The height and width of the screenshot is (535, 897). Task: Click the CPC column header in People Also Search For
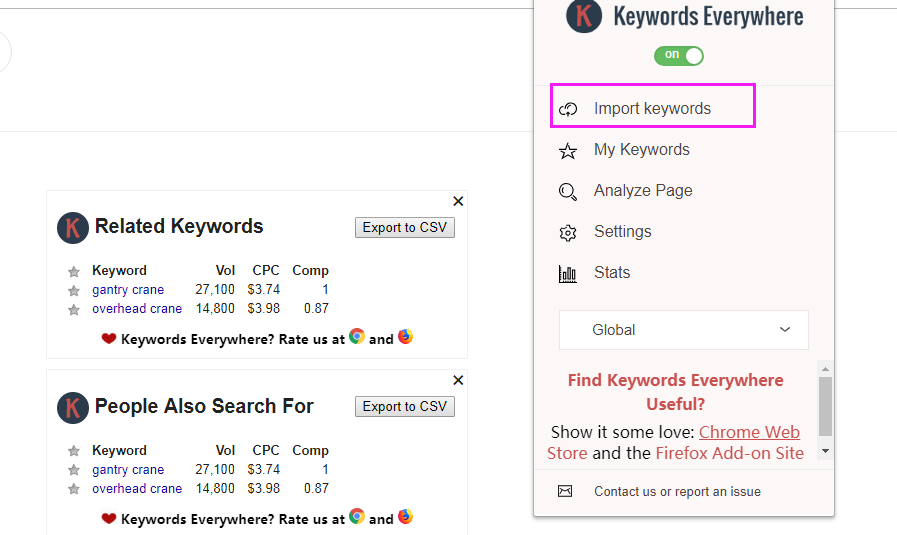pos(266,450)
